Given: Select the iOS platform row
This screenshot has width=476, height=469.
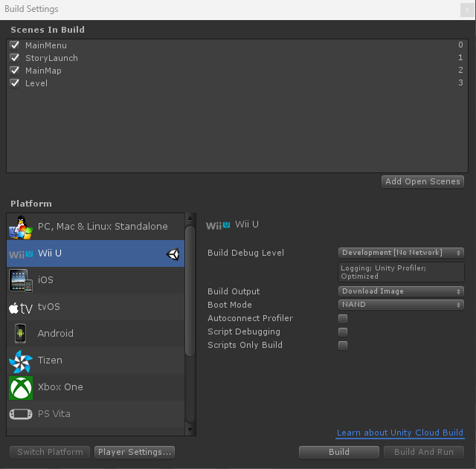Looking at the screenshot, I should (95, 280).
